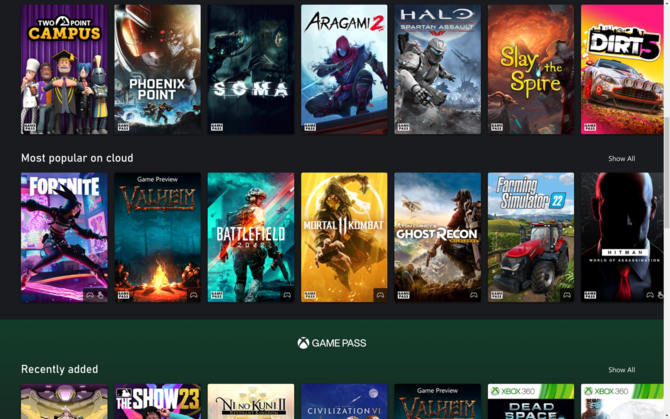The height and width of the screenshot is (419, 670).
Task: Open the Dirt 5 game tile
Action: (x=622, y=69)
